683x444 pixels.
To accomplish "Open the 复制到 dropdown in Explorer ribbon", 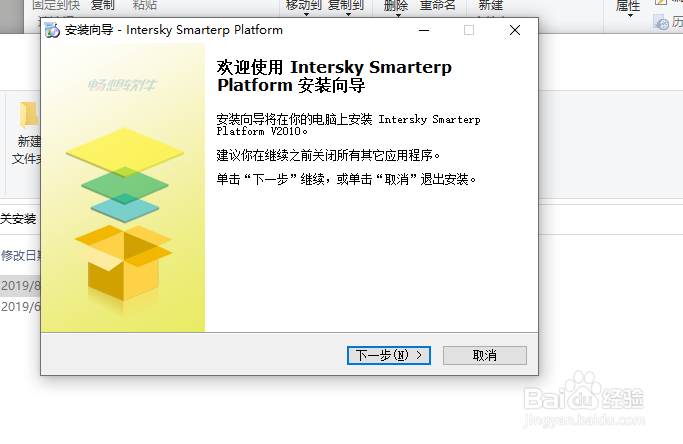I will click(346, 7).
